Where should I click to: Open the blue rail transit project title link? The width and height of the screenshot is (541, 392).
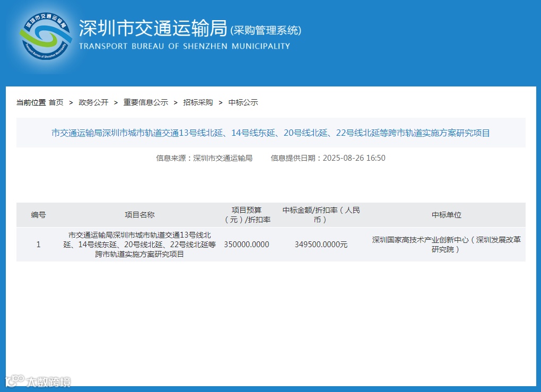[x=270, y=133]
